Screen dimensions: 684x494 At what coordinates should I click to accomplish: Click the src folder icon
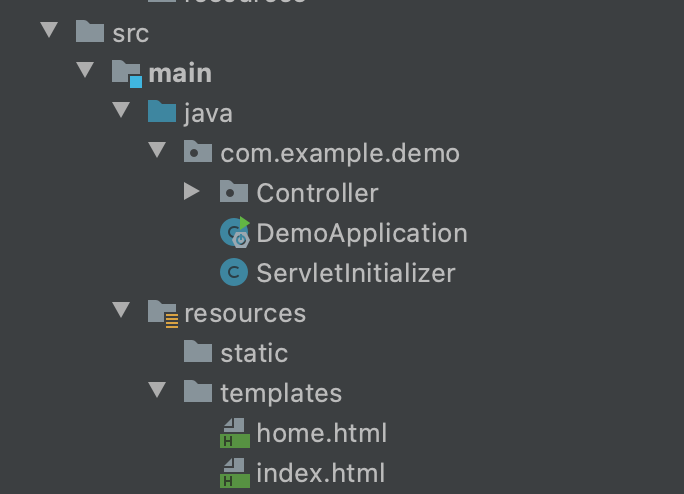click(x=90, y=32)
